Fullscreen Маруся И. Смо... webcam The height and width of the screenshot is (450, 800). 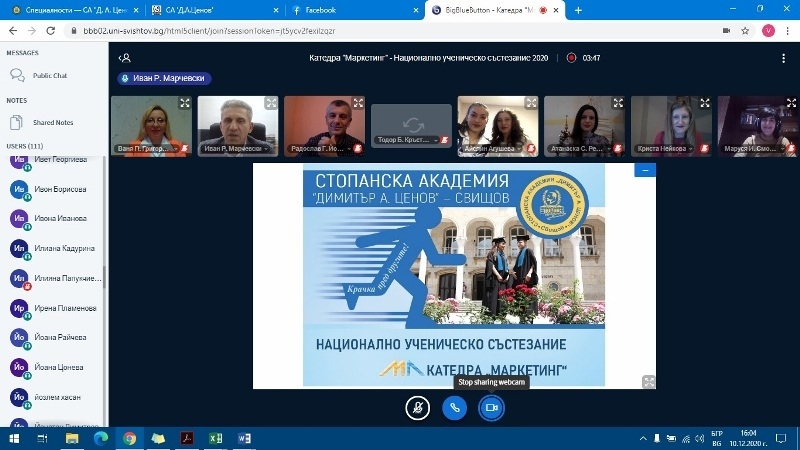791,103
